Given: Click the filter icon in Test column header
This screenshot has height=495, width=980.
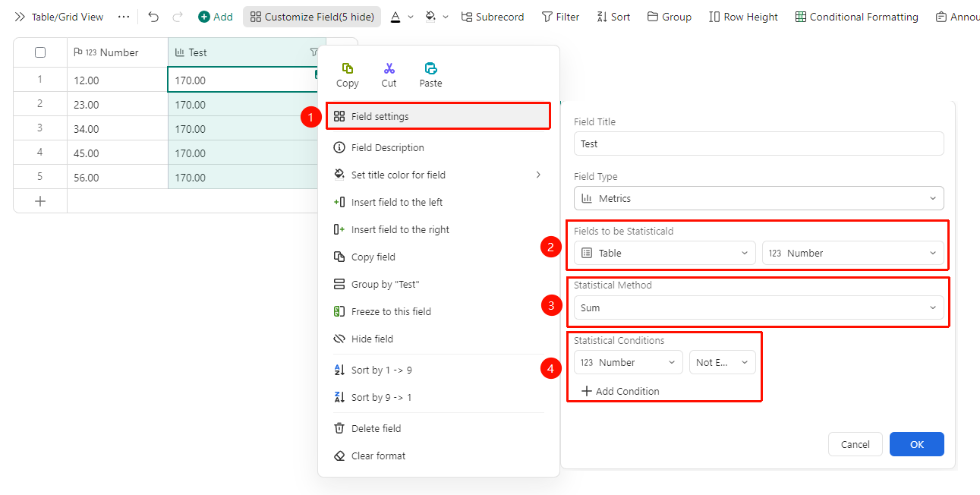Looking at the screenshot, I should click(314, 52).
